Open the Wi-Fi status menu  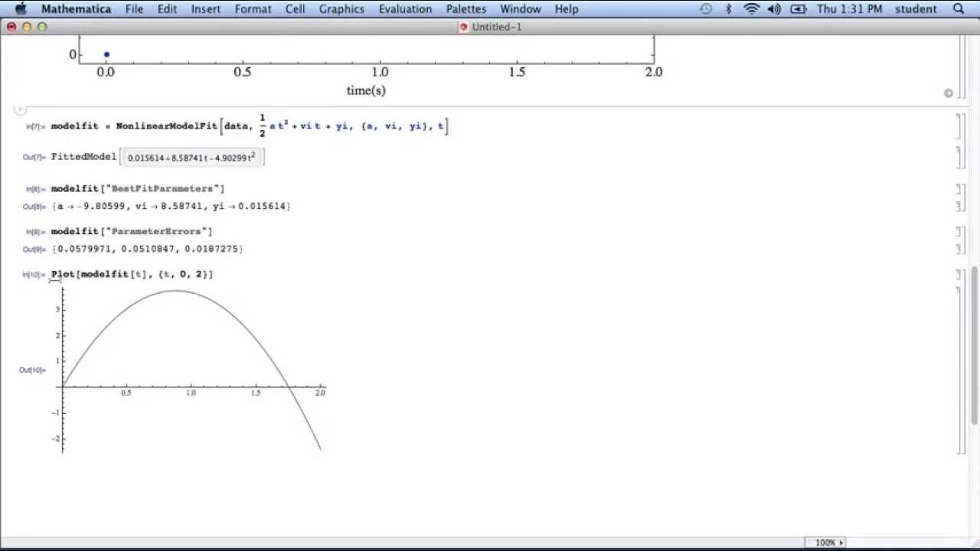click(x=752, y=9)
